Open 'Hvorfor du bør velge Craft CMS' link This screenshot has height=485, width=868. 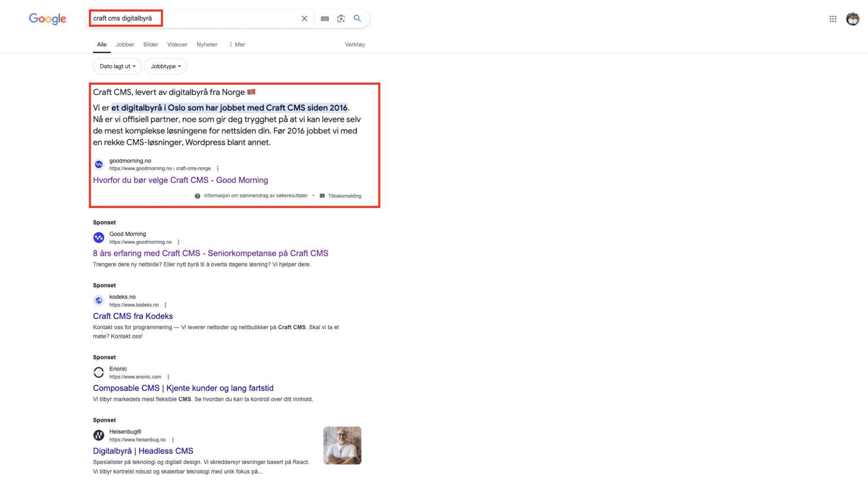pos(181,180)
